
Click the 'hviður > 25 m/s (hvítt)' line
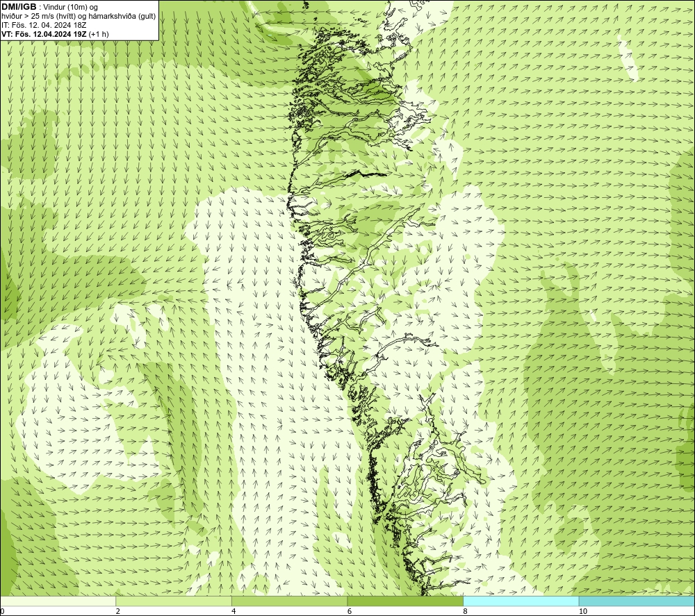point(79,17)
